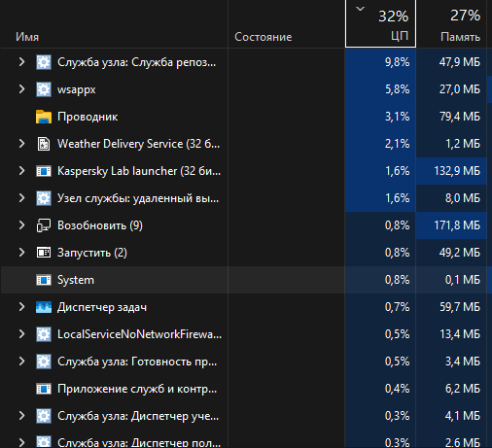Select the Приложение служб и контр... row
The width and height of the screenshot is (492, 448).
[x=246, y=389]
